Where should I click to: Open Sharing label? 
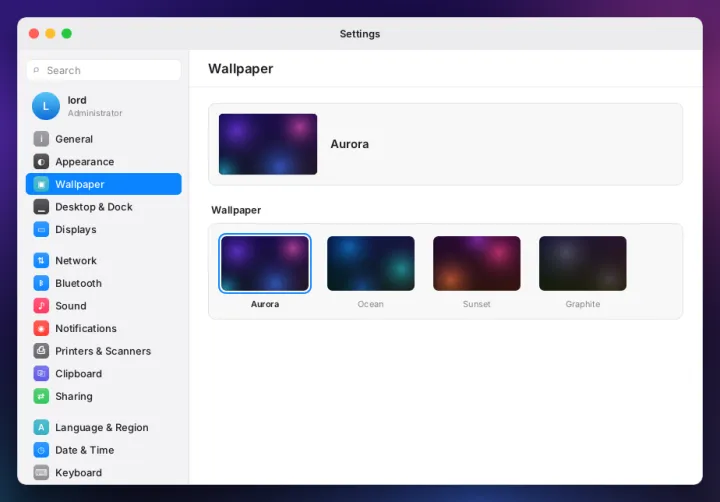74,396
